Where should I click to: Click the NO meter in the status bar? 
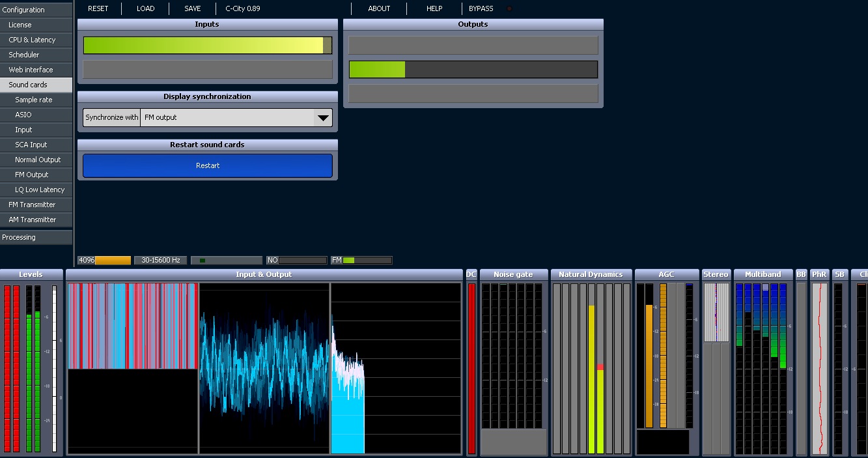tap(297, 260)
